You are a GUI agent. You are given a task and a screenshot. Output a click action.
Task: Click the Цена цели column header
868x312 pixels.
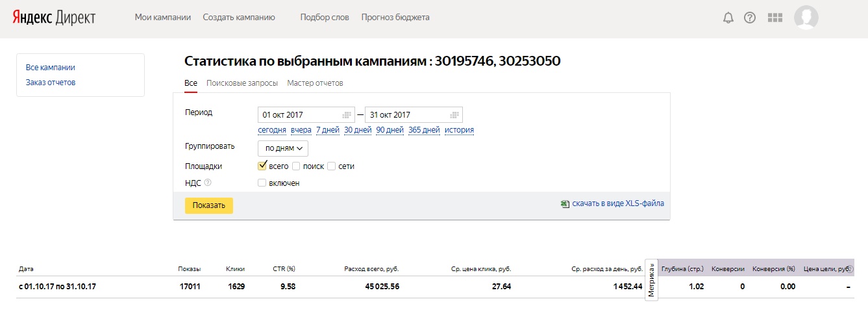825,268
